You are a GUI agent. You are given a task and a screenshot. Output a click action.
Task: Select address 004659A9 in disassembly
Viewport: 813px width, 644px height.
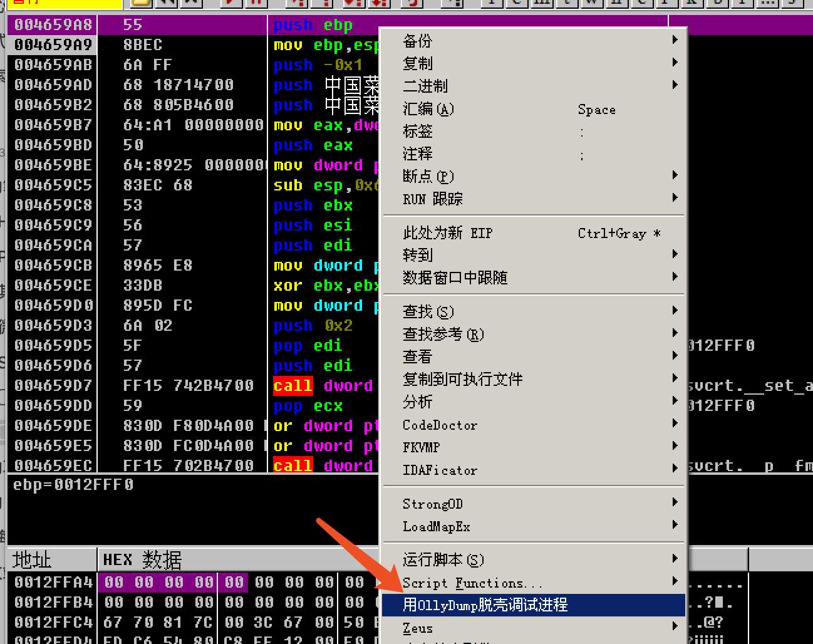coord(53,45)
